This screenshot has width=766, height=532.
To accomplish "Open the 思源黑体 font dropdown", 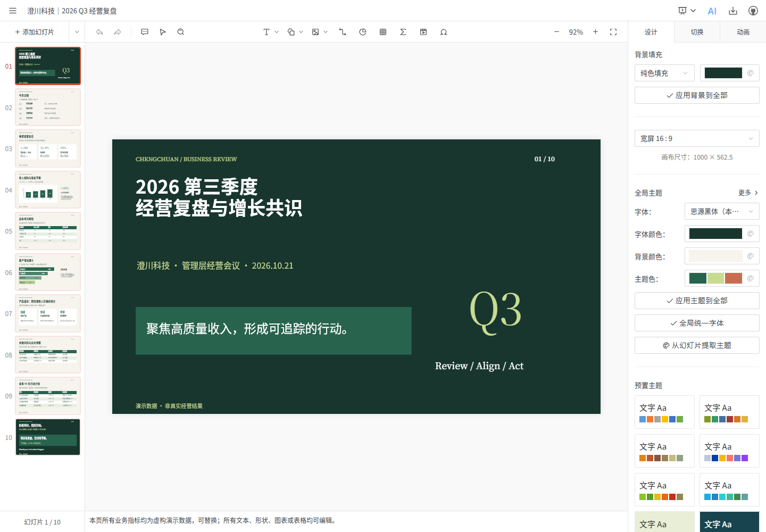I will coord(722,211).
